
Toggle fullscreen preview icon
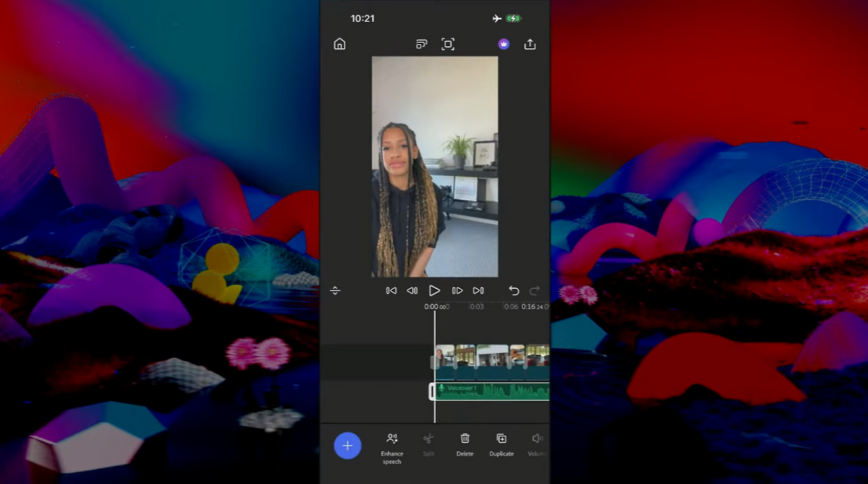(448, 44)
